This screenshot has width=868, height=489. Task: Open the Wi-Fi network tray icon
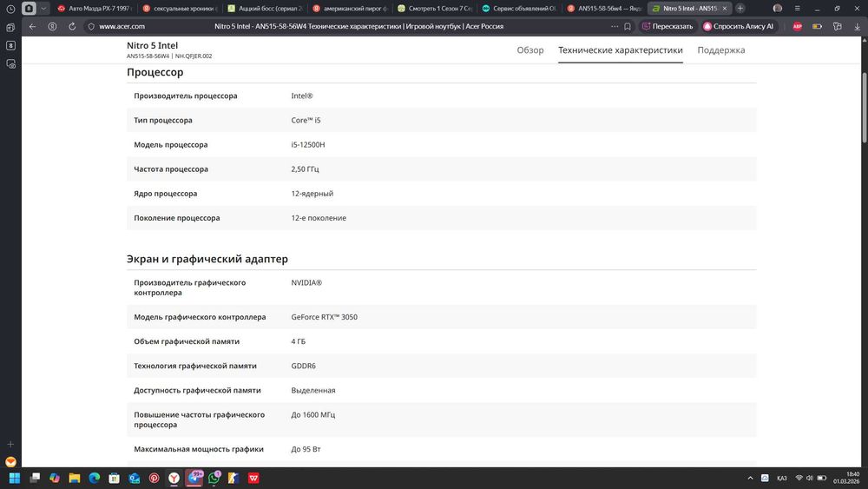pos(799,478)
